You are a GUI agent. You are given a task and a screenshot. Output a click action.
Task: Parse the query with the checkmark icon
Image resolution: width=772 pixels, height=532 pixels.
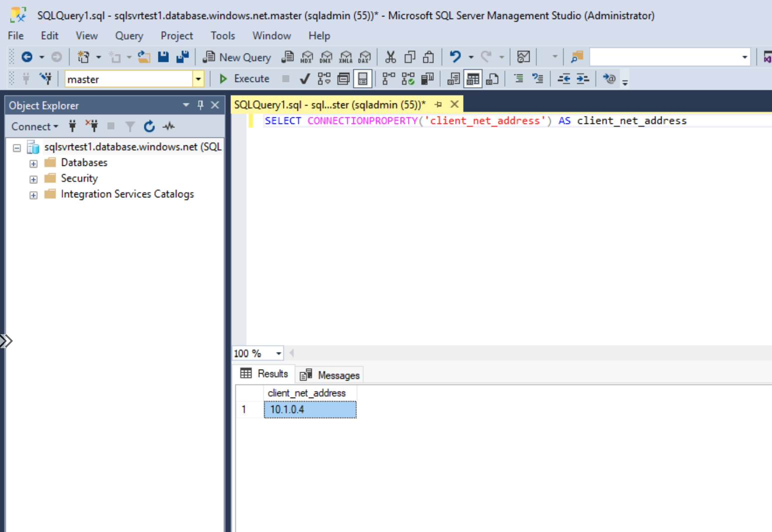coord(305,78)
